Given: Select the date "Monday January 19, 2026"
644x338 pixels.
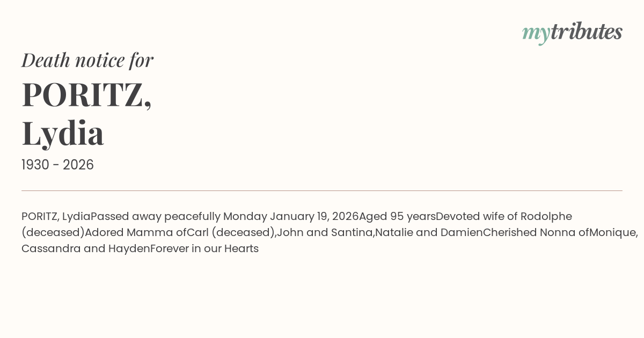Looking at the screenshot, I should click(x=290, y=217).
